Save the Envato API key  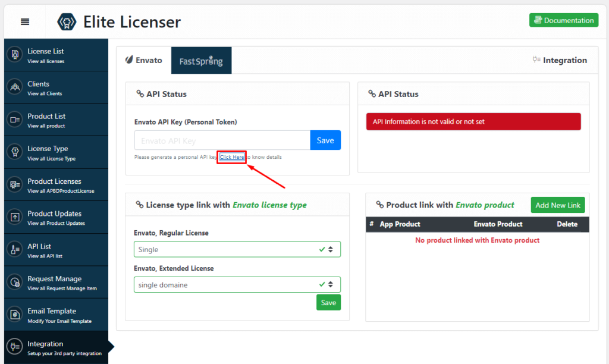coord(325,140)
